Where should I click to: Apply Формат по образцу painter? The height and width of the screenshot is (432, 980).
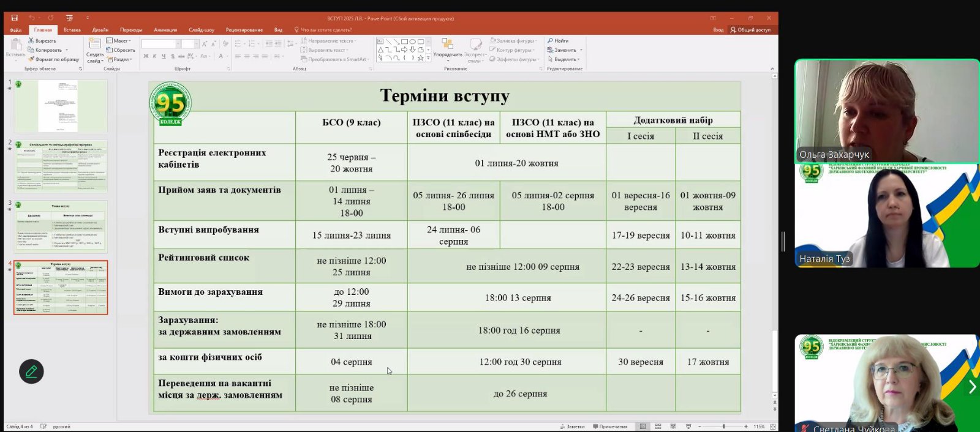tap(54, 59)
